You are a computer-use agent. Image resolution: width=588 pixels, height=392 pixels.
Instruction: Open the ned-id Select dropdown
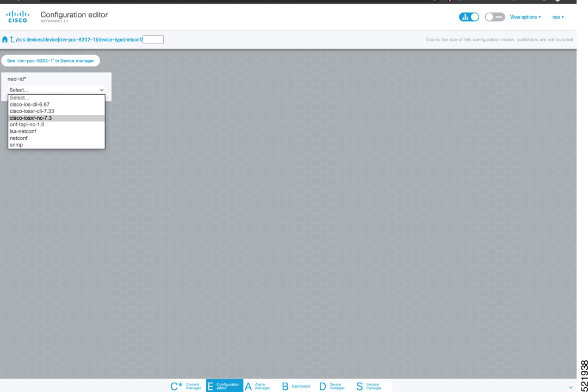point(56,90)
